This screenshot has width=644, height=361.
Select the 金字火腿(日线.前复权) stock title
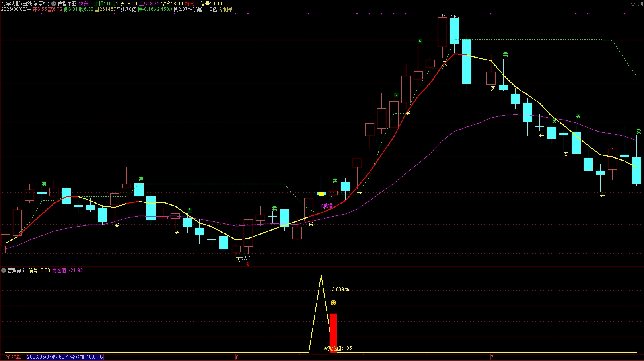point(25,4)
